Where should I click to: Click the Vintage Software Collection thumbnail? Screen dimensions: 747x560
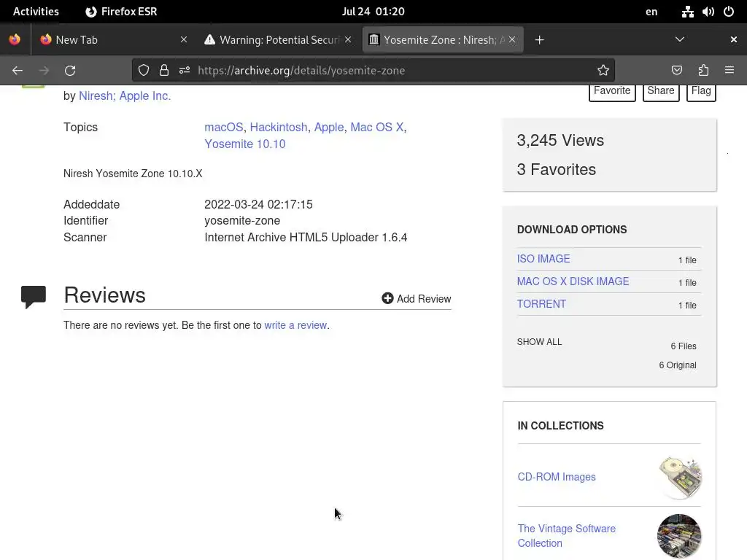[679, 536]
